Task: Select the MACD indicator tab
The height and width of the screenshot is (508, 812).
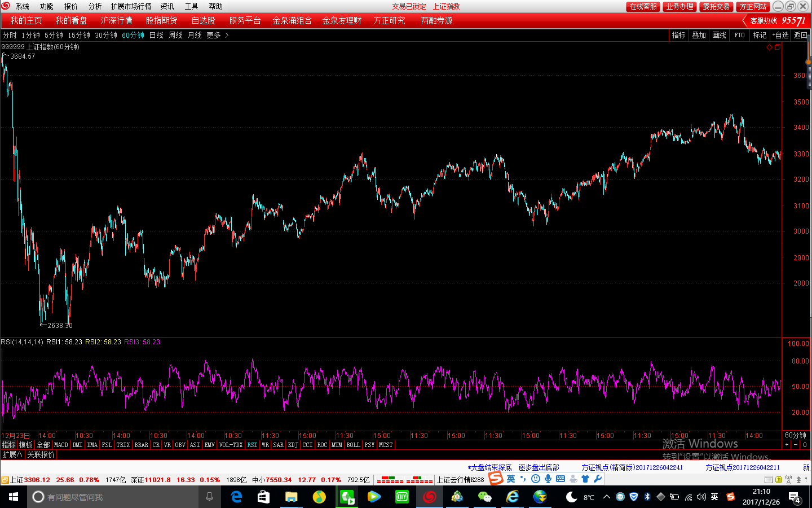Action: tap(61, 445)
